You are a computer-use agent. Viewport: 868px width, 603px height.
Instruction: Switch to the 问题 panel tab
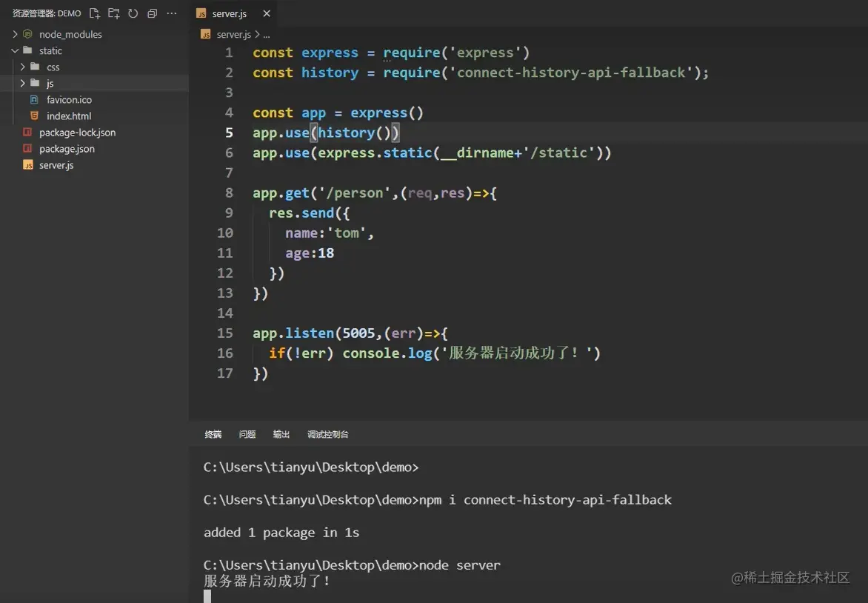click(247, 434)
